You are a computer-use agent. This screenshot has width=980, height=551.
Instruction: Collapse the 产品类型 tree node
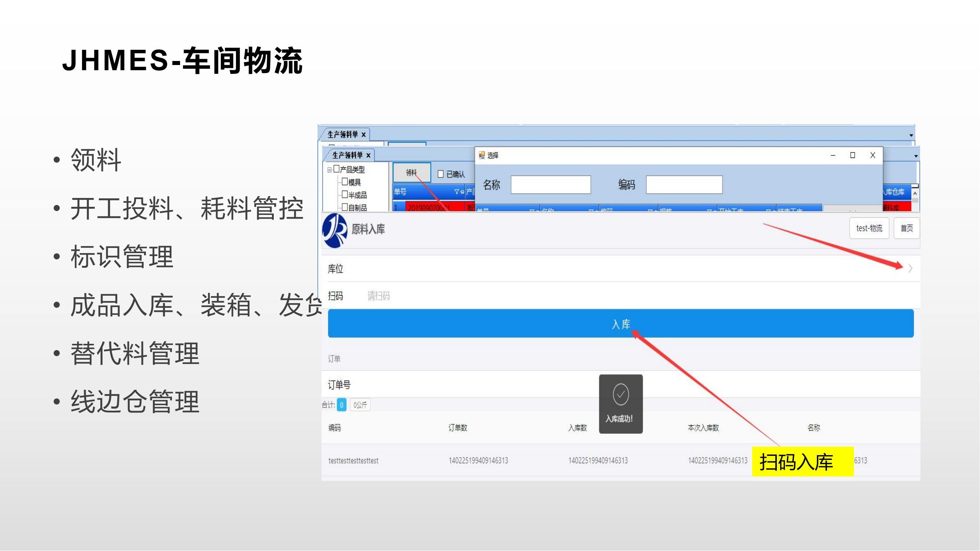click(330, 170)
